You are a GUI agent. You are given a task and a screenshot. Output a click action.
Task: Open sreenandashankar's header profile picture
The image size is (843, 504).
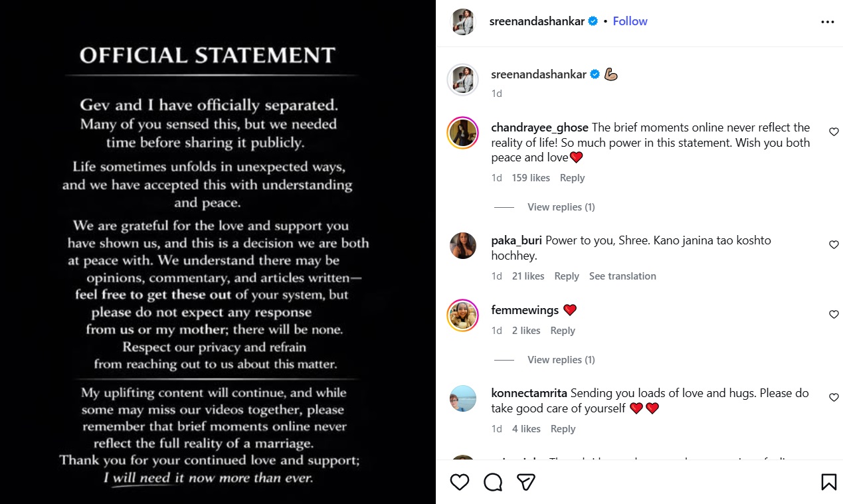coord(463,22)
